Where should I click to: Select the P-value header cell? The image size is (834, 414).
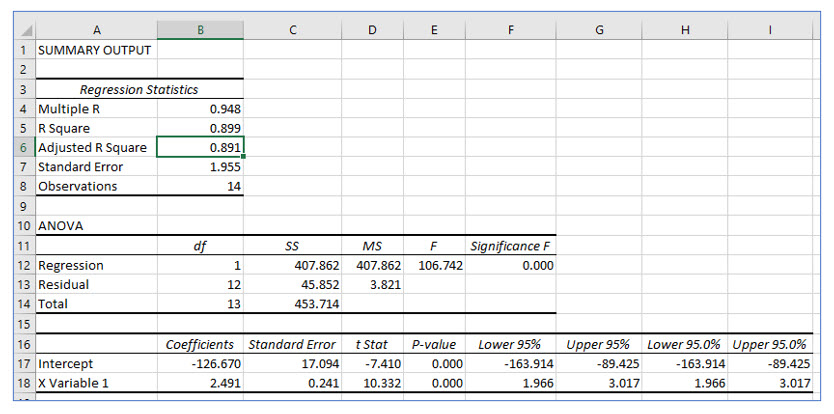434,344
